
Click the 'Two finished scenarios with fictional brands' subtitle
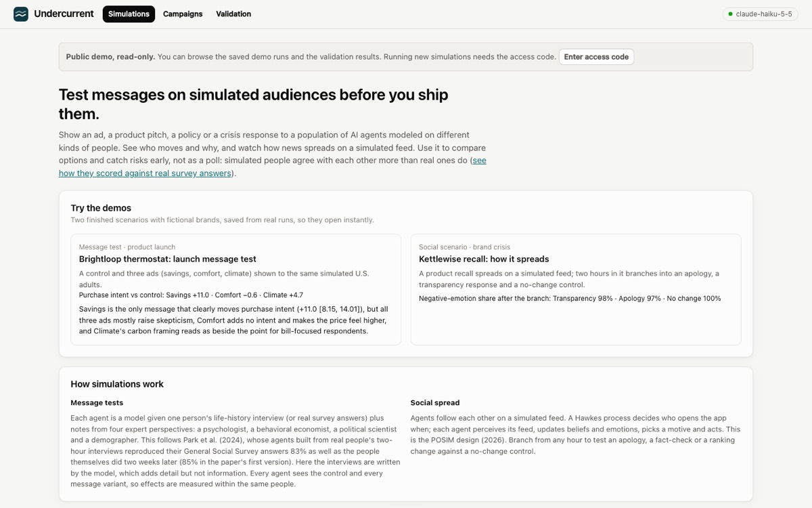click(x=222, y=220)
